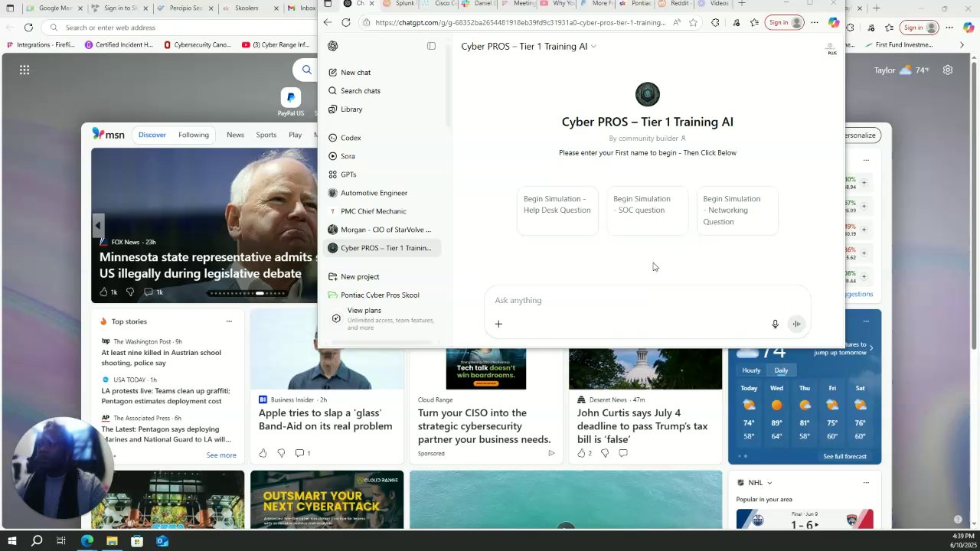Reload the ChatGPT page
This screenshot has width=980, height=551.
(x=346, y=23)
